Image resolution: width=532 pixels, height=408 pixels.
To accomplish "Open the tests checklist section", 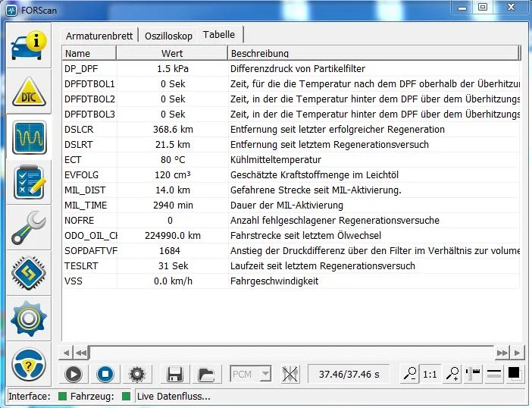I will (x=30, y=184).
